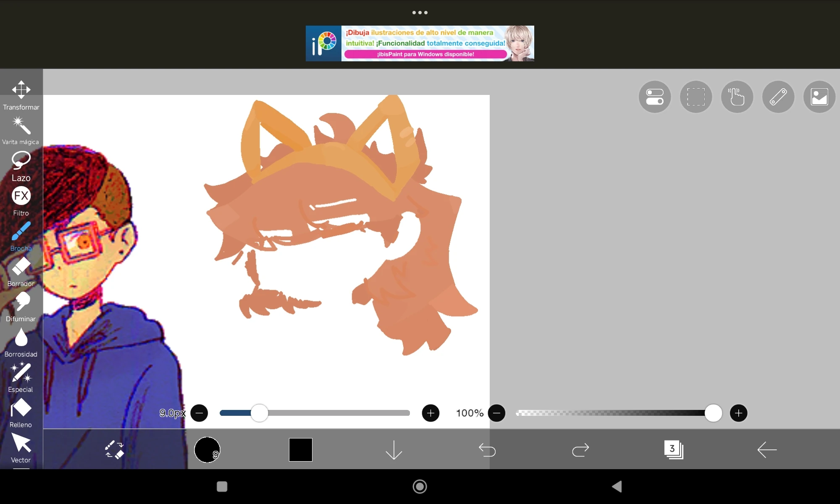Decrease brush size with minus button
The image size is (840, 504).
click(199, 413)
